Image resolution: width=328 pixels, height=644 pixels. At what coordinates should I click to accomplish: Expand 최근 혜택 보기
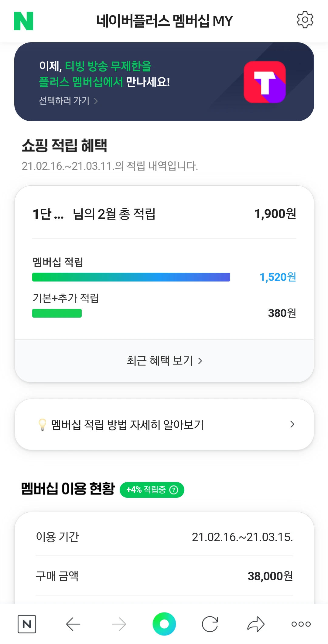[x=164, y=361]
